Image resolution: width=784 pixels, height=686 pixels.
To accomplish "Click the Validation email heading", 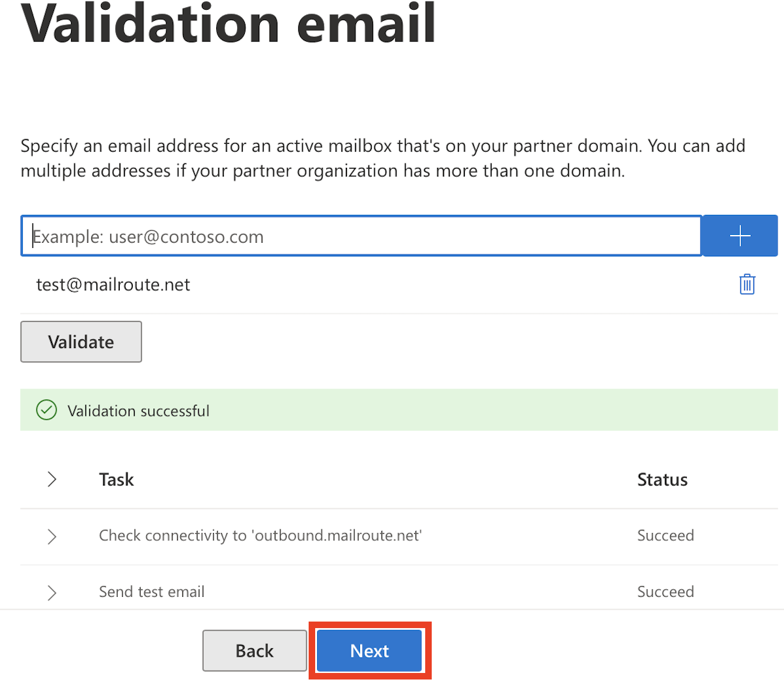I will (229, 23).
